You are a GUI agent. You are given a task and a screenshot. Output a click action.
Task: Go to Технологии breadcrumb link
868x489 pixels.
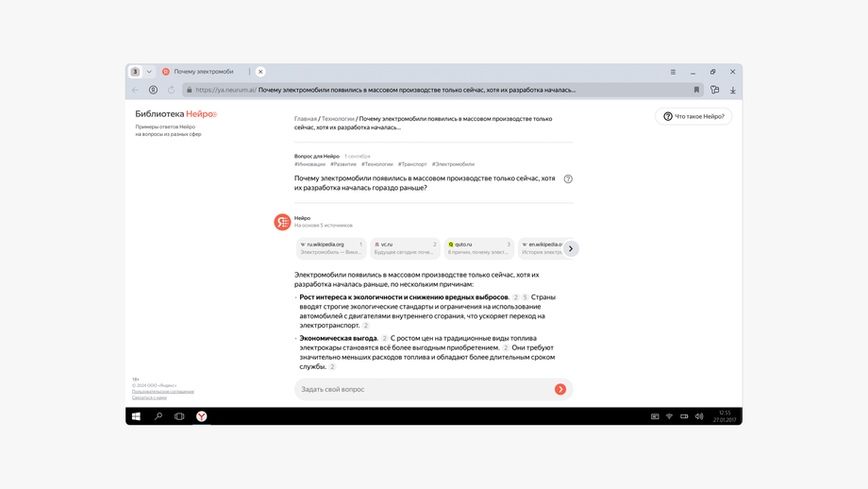338,119
